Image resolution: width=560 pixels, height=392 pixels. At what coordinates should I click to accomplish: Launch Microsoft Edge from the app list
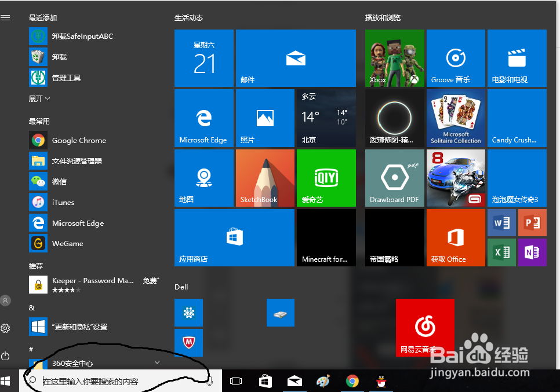94,223
